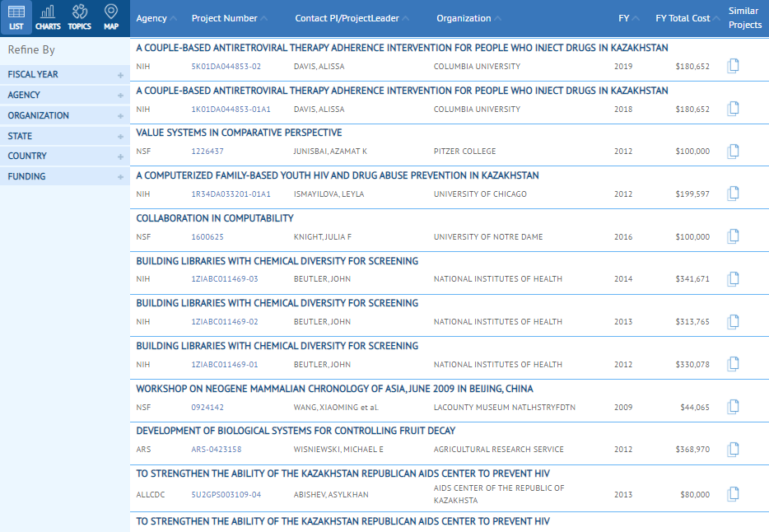The height and width of the screenshot is (532, 769).
Task: Click PI name WANG, XIAOMING et al.
Action: [336, 408]
